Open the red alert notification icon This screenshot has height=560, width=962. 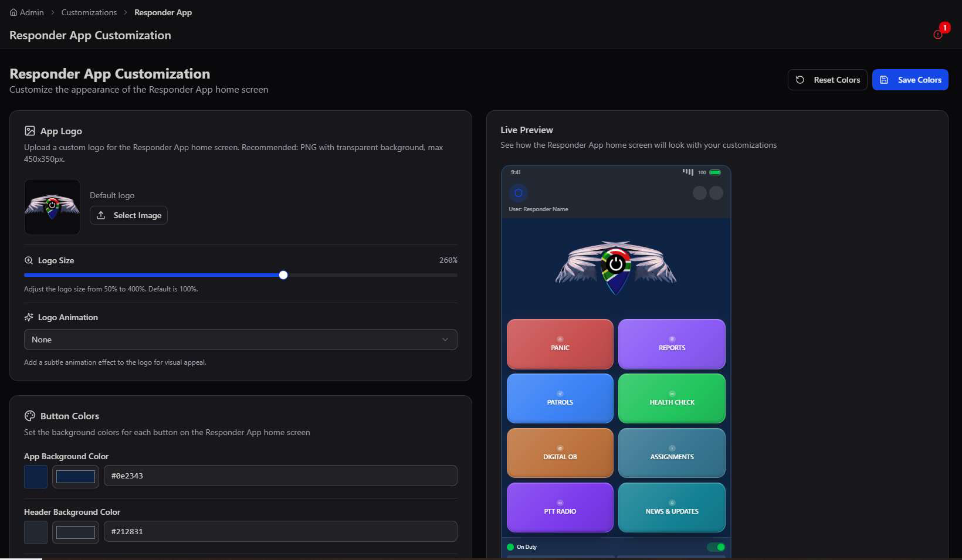(938, 35)
